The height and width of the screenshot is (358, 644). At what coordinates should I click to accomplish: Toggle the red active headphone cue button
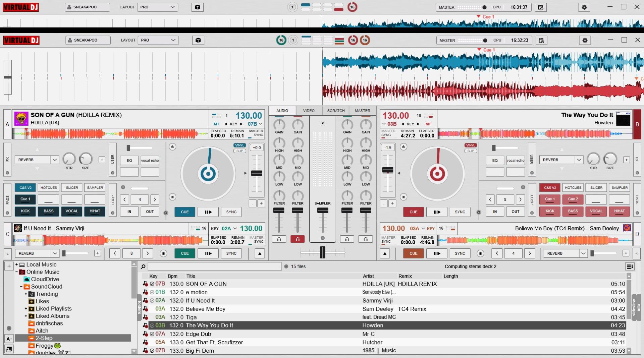[x=298, y=239]
